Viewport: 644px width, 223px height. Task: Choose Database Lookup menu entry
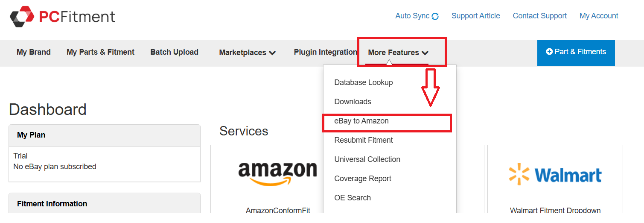364,82
